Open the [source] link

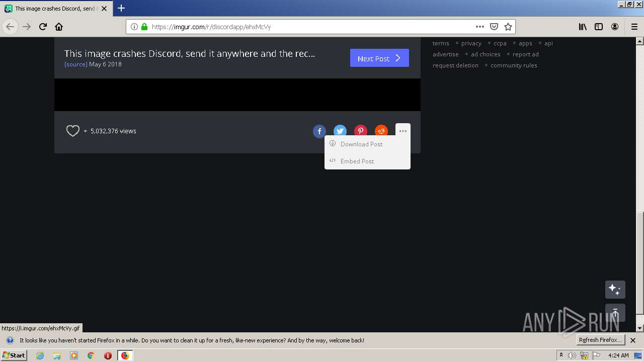76,64
